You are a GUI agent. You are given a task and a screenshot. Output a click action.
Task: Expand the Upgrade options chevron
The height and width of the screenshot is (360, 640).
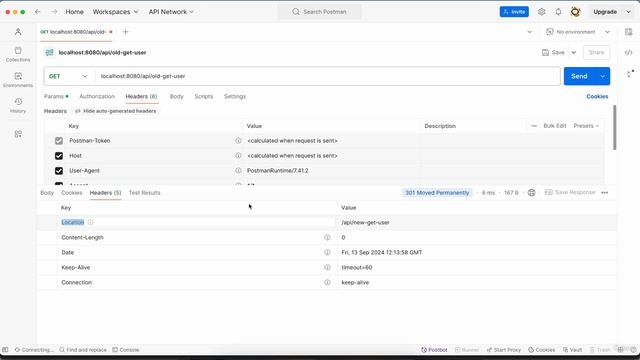629,12
